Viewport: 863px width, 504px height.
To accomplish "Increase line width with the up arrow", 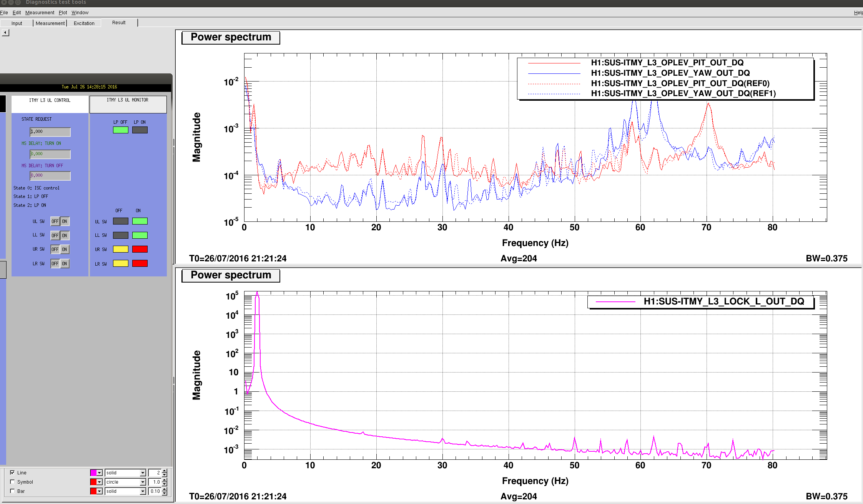I will pos(165,471).
